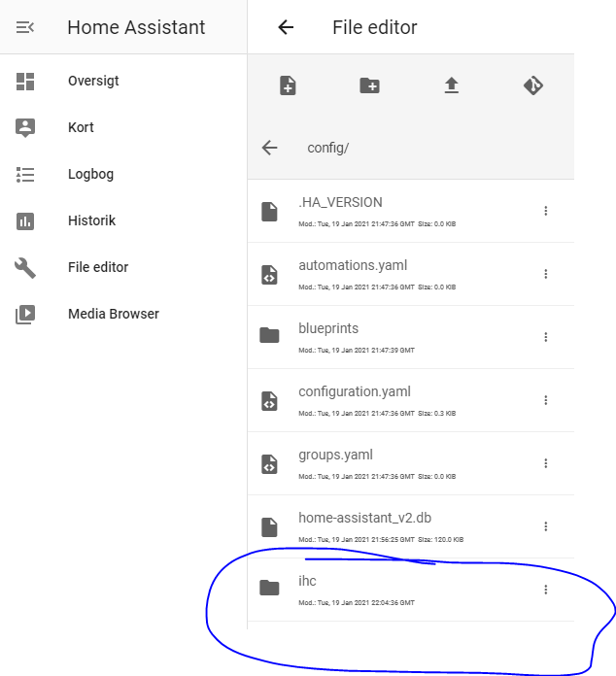Go back from File editor header
The height and width of the screenshot is (676, 616).
point(286,27)
